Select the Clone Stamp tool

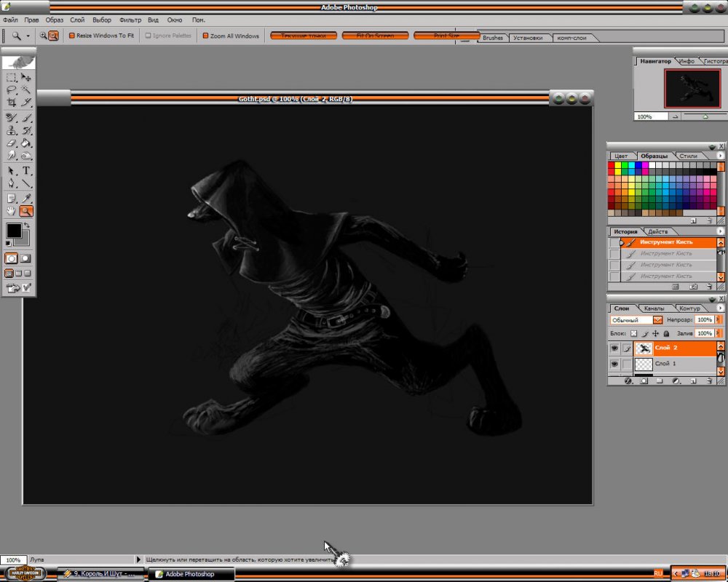pos(12,131)
